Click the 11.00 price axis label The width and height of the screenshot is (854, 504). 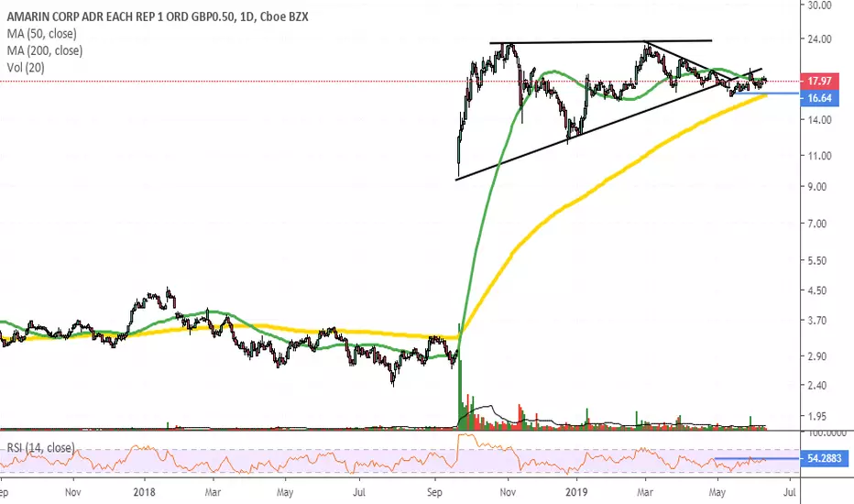click(820, 156)
